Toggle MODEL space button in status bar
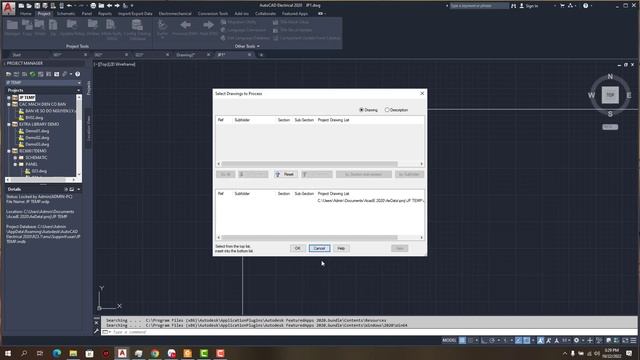The height and width of the screenshot is (360, 640). [449, 340]
